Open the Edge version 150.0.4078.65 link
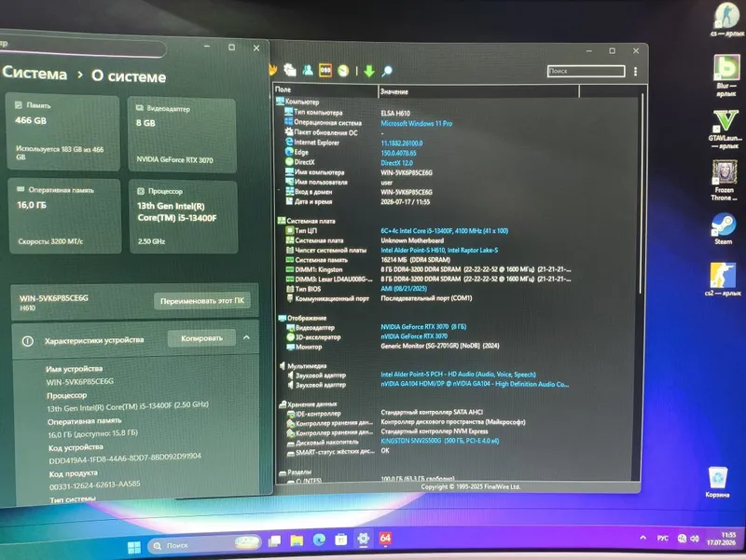 (398, 153)
